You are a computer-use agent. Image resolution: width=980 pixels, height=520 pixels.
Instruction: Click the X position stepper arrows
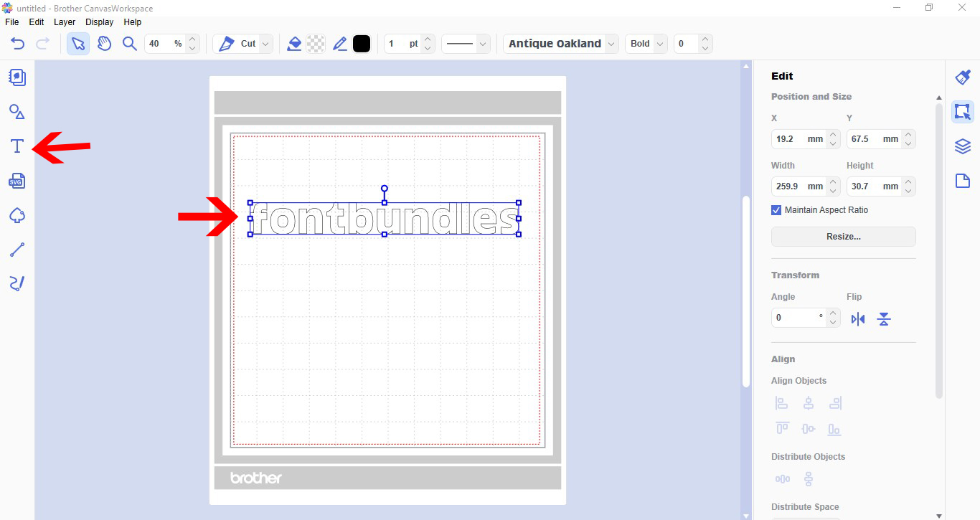pos(833,139)
